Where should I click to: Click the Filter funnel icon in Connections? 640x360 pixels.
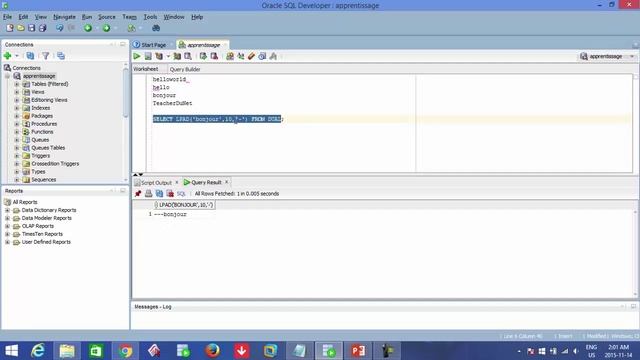pyautogui.click(x=46, y=56)
